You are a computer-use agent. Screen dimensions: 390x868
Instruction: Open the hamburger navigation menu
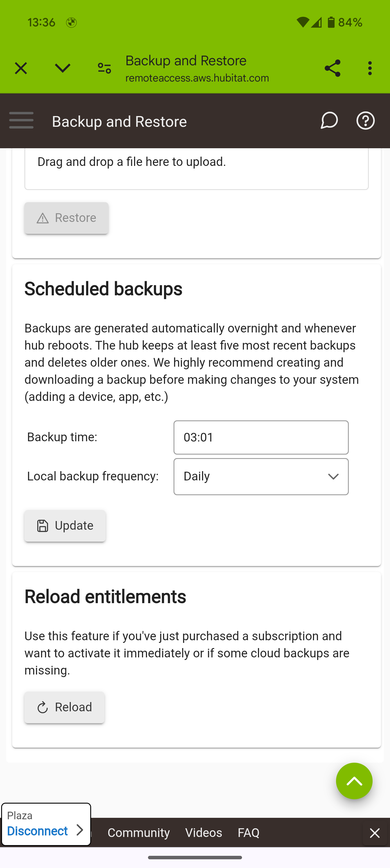tap(21, 120)
